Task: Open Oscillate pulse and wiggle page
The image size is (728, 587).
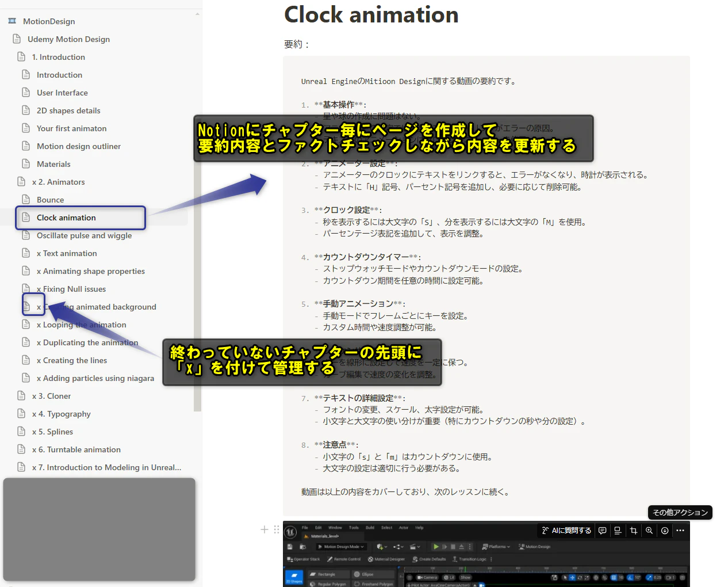Action: tap(85, 235)
